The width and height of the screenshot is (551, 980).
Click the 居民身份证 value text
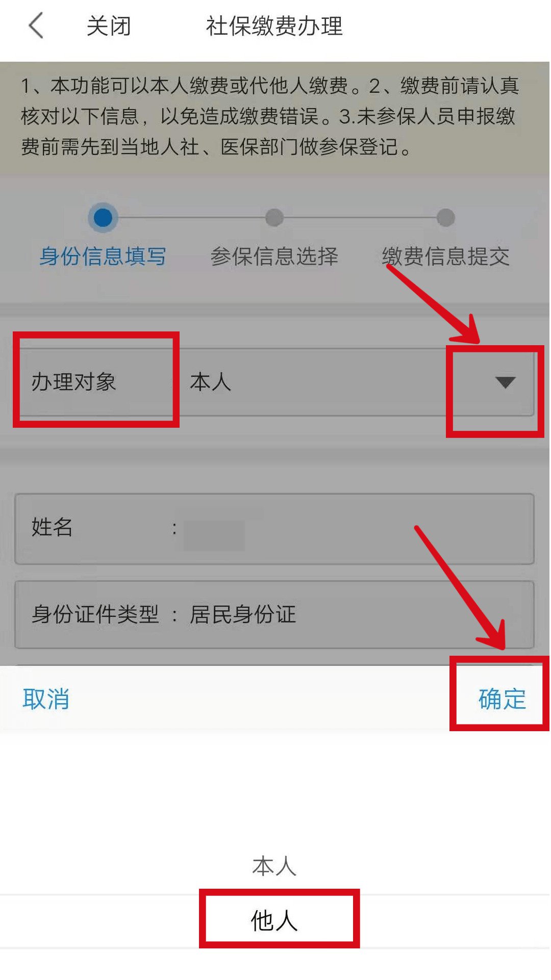pos(243,614)
